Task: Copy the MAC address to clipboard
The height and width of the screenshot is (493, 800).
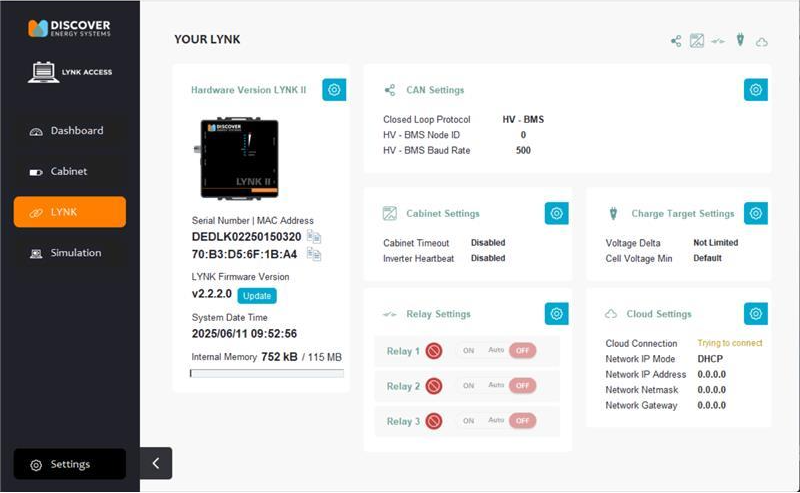Action: [x=314, y=254]
